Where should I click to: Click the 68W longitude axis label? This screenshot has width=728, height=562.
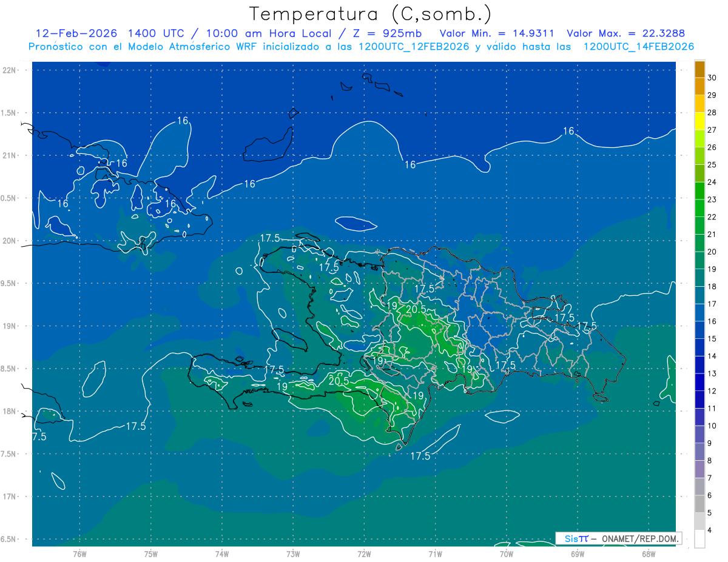point(648,554)
